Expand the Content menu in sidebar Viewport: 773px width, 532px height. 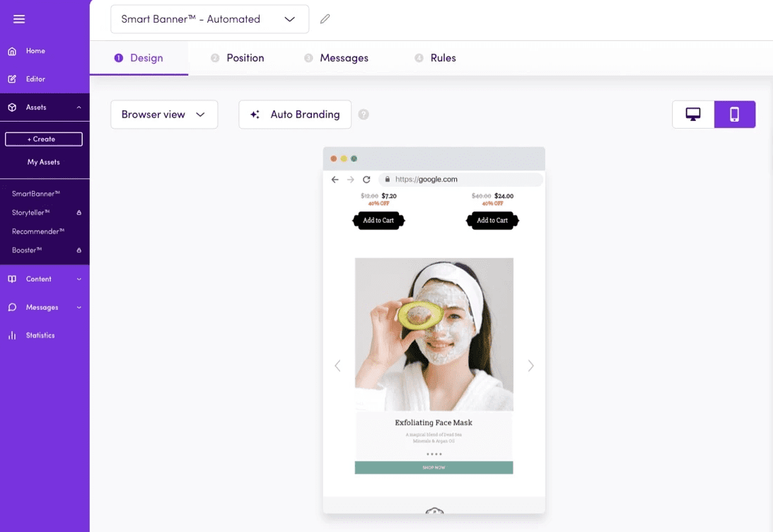click(x=79, y=279)
